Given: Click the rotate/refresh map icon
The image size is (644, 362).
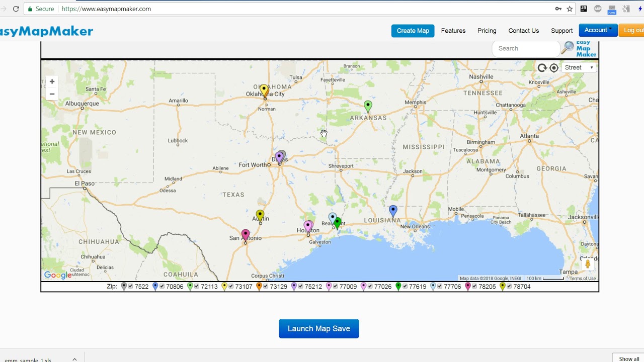Looking at the screenshot, I should pos(542,68).
